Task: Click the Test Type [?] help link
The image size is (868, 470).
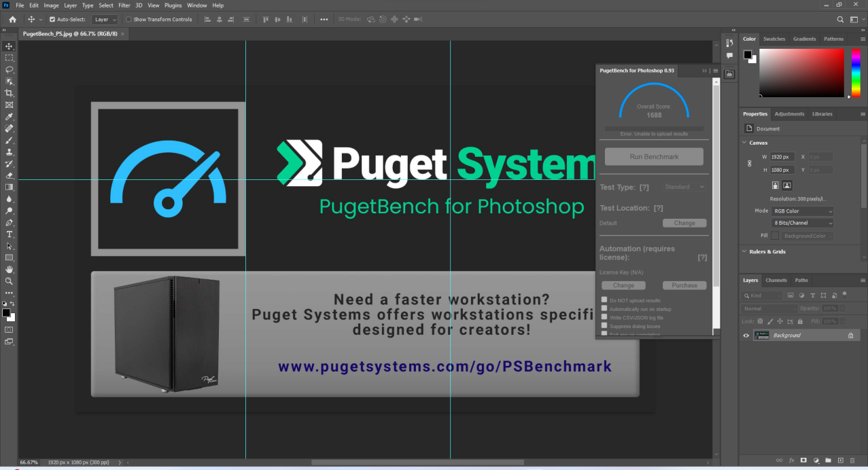Action: (644, 187)
